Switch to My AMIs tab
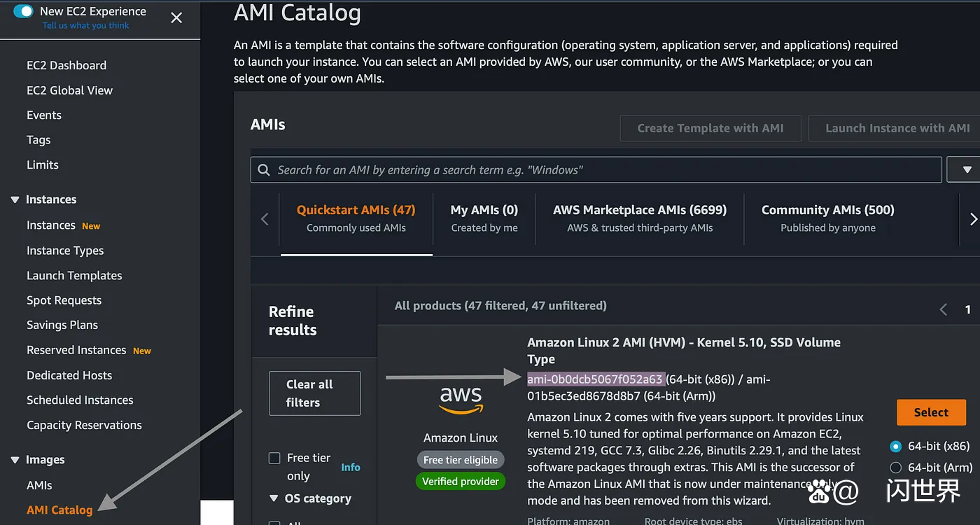The image size is (980, 525). pyautogui.click(x=484, y=218)
